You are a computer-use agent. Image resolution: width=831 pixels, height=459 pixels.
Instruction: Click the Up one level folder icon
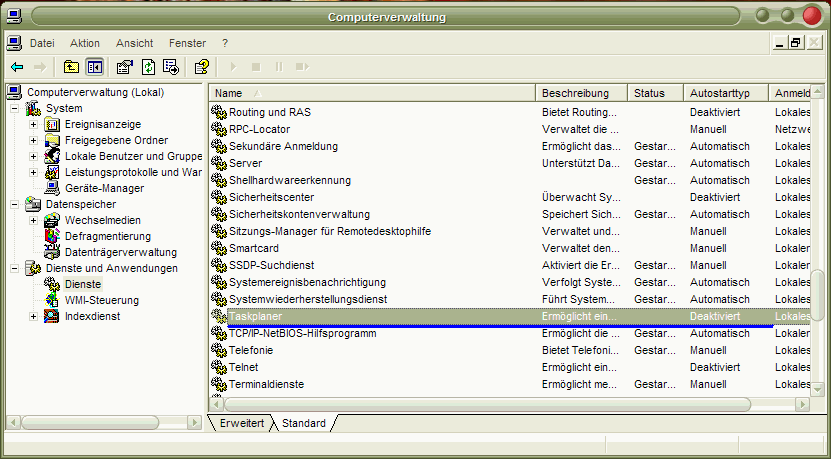tap(71, 67)
